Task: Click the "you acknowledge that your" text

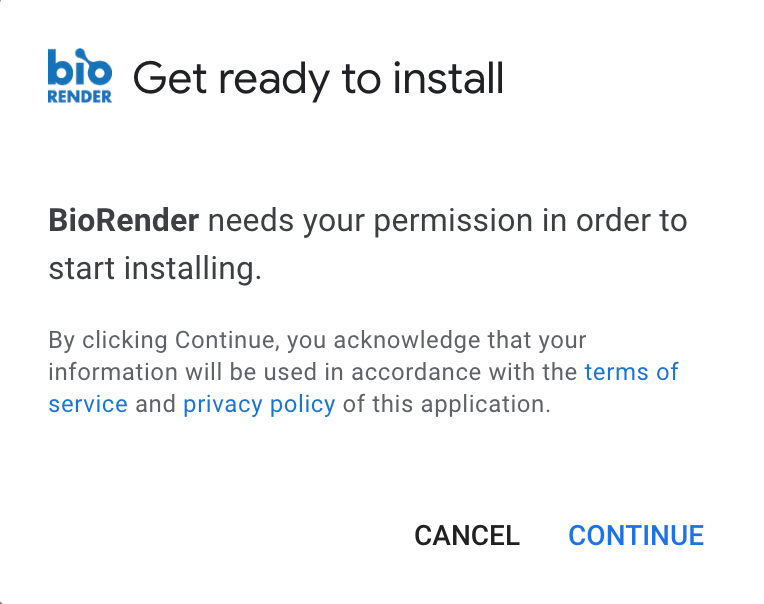Action: [437, 340]
